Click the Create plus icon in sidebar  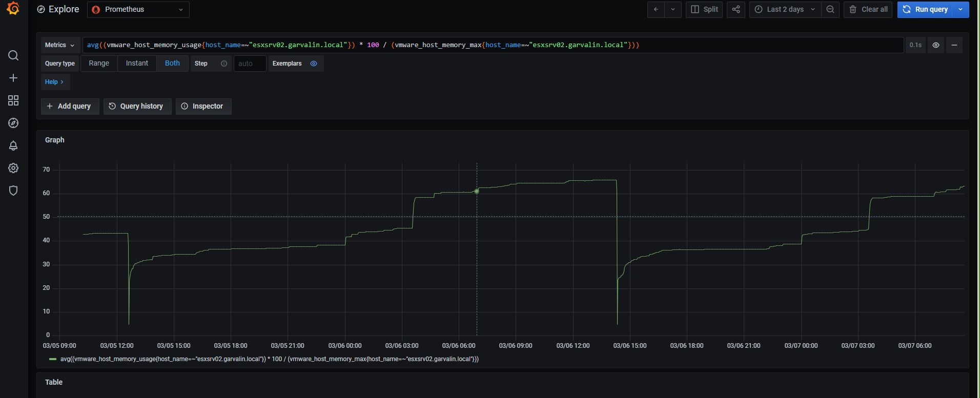pyautogui.click(x=13, y=78)
